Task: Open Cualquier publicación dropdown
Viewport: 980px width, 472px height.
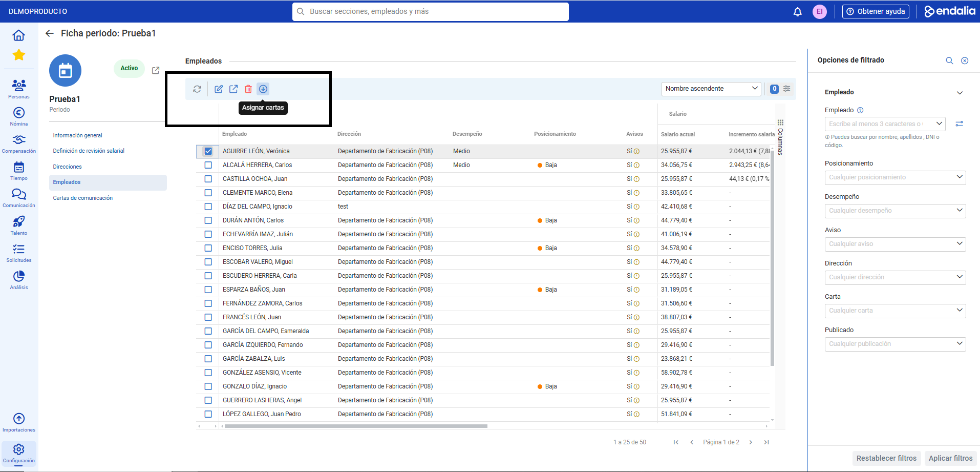Action: [895, 344]
